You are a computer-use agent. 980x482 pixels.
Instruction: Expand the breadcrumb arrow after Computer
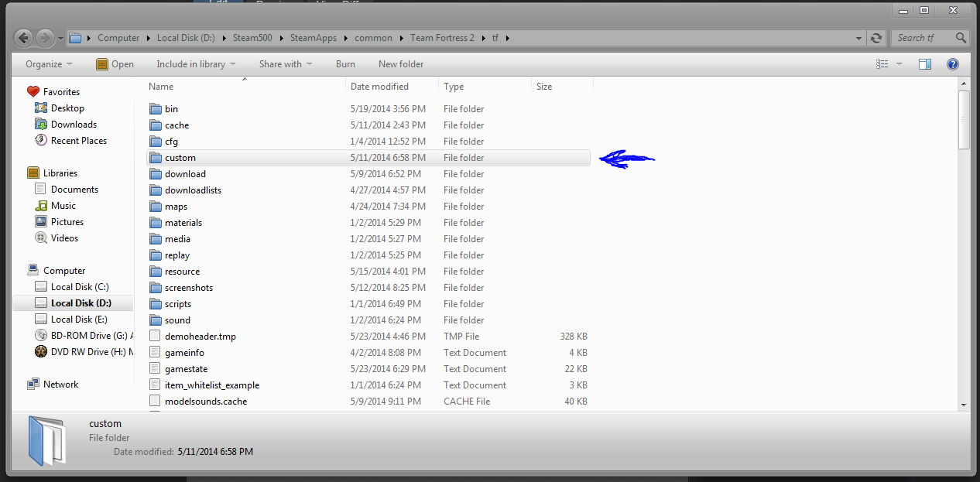(x=149, y=38)
